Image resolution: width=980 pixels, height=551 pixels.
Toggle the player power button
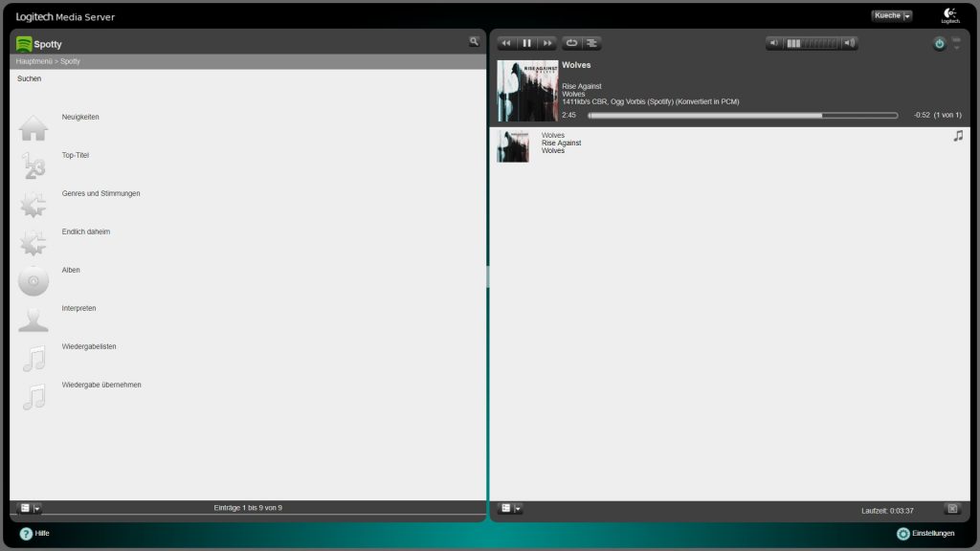coord(940,44)
